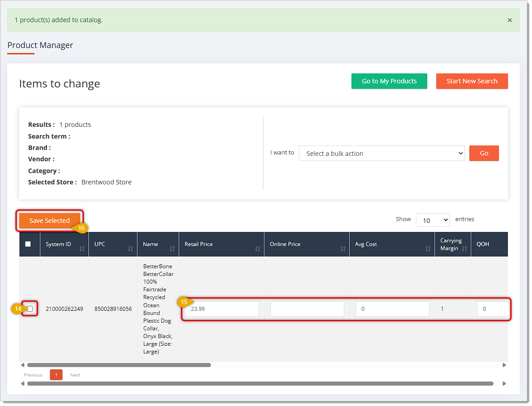Click the QOH input field
The width and height of the screenshot is (532, 406).
492,309
